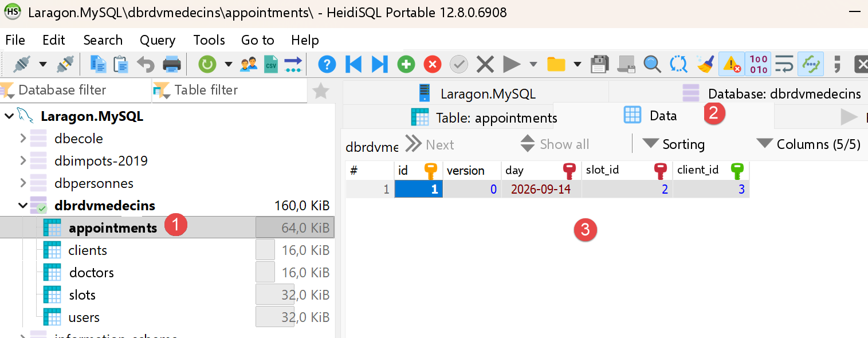868x338 pixels.
Task: Refresh with the green circular arrow
Action: point(207,64)
